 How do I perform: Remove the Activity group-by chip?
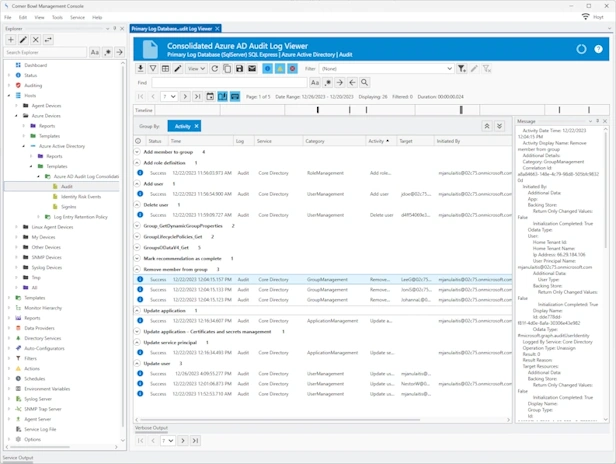tap(196, 126)
